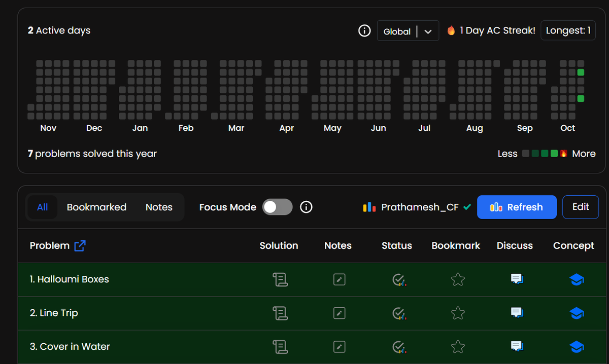Screen dimensions: 609x364
Task: Select the All tab
Action: tap(43, 207)
